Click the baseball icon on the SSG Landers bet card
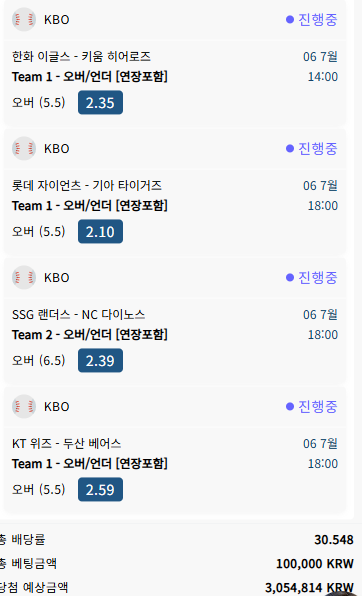The image size is (362, 596). 24,277
